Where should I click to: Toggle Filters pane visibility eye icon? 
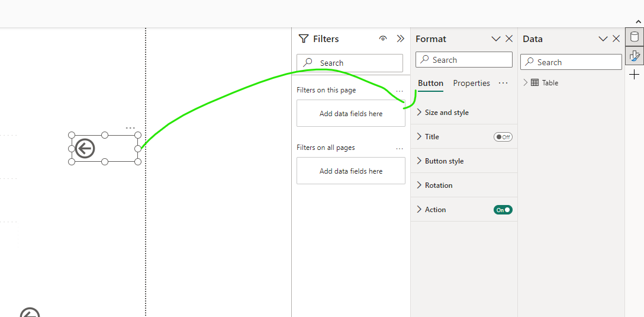tap(383, 39)
